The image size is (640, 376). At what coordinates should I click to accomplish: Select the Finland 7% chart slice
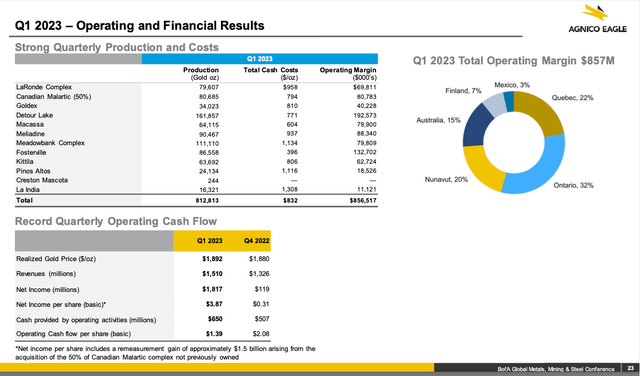(493, 104)
